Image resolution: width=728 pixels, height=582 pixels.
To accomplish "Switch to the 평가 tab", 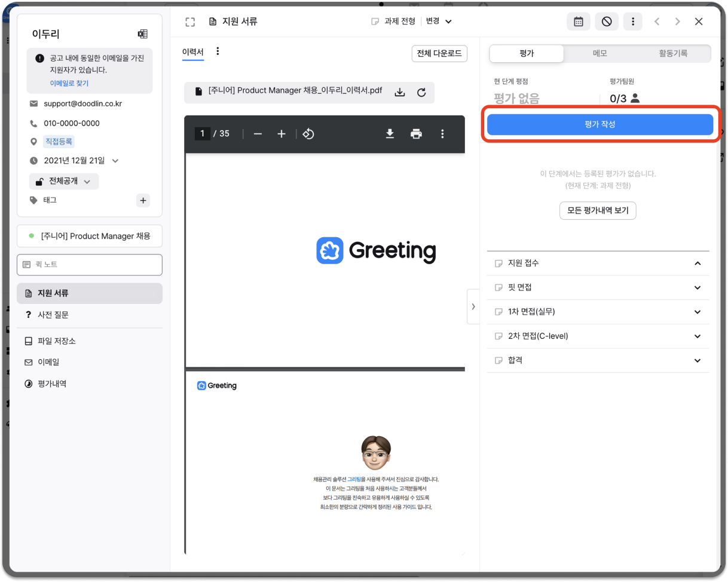I will coord(527,53).
